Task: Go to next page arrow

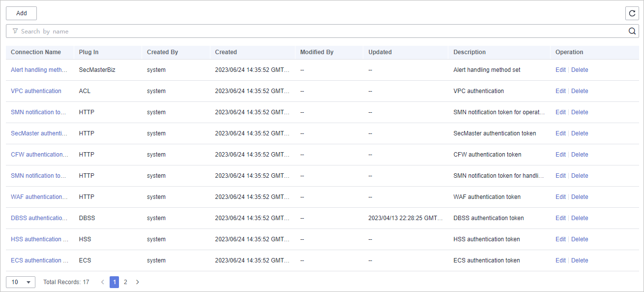Action: (138, 282)
